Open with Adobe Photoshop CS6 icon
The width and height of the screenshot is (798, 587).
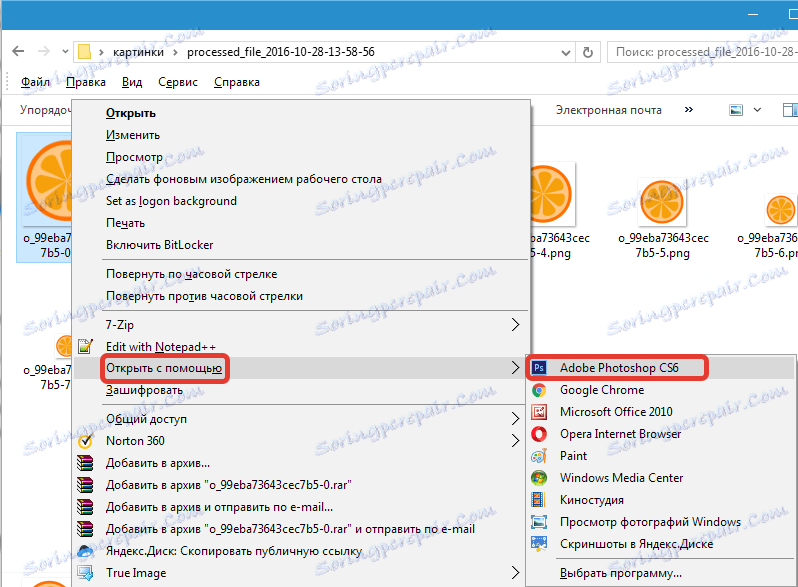pos(538,368)
